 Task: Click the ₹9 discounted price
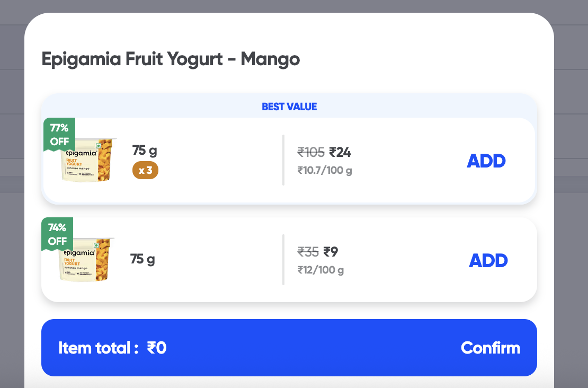pos(331,252)
